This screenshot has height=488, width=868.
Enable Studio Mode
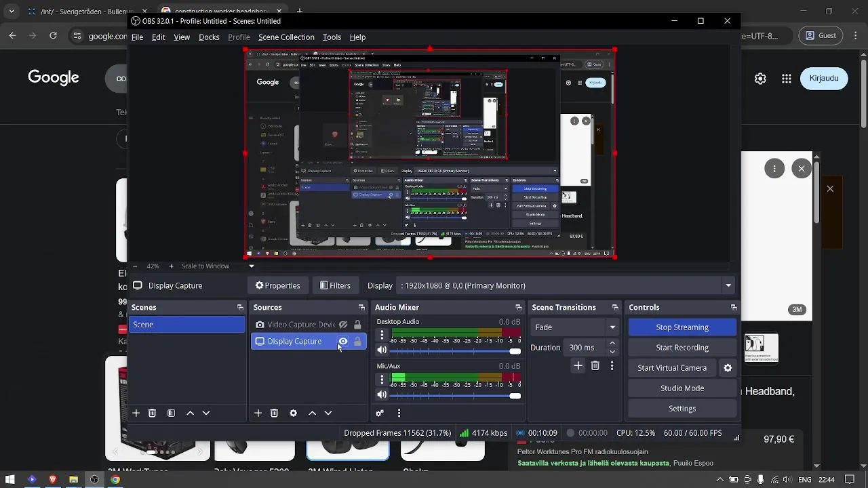(682, 388)
